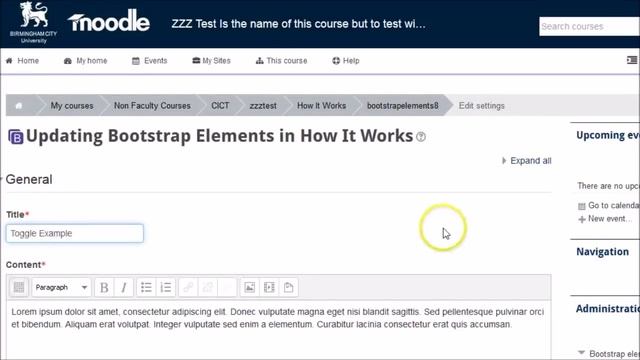Viewport: 640px width, 360px height.
Task: Click the breadcrumb home icon
Action: [x=19, y=106]
